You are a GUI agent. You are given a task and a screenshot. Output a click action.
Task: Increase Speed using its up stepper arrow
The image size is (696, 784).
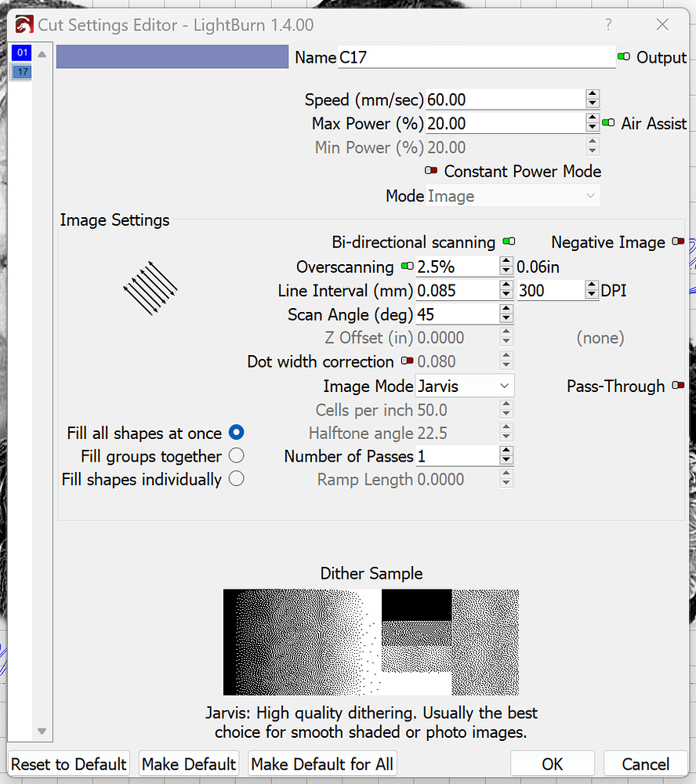[593, 94]
